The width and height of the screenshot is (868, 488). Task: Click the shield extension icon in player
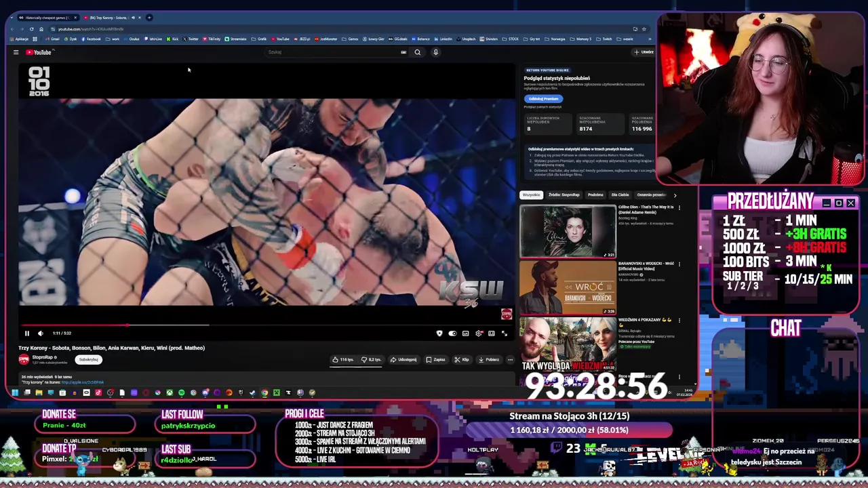(439, 333)
